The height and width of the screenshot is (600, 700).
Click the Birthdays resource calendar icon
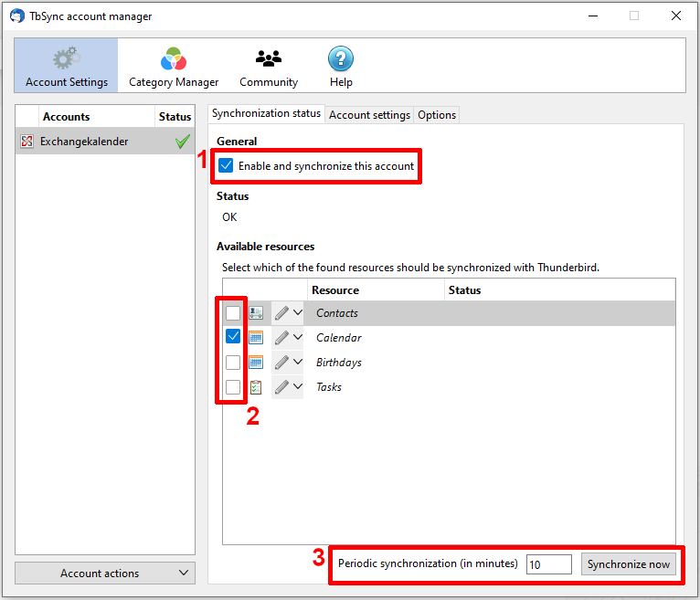[256, 362]
